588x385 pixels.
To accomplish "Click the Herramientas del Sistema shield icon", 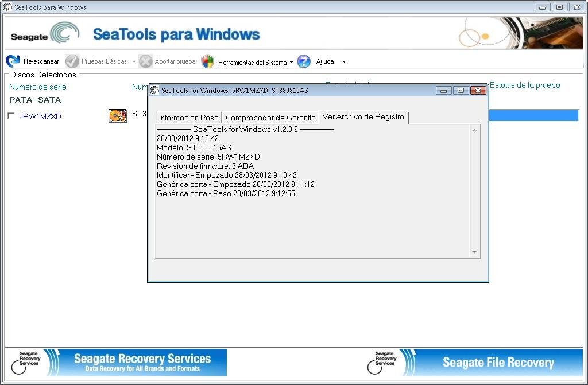I will click(208, 61).
